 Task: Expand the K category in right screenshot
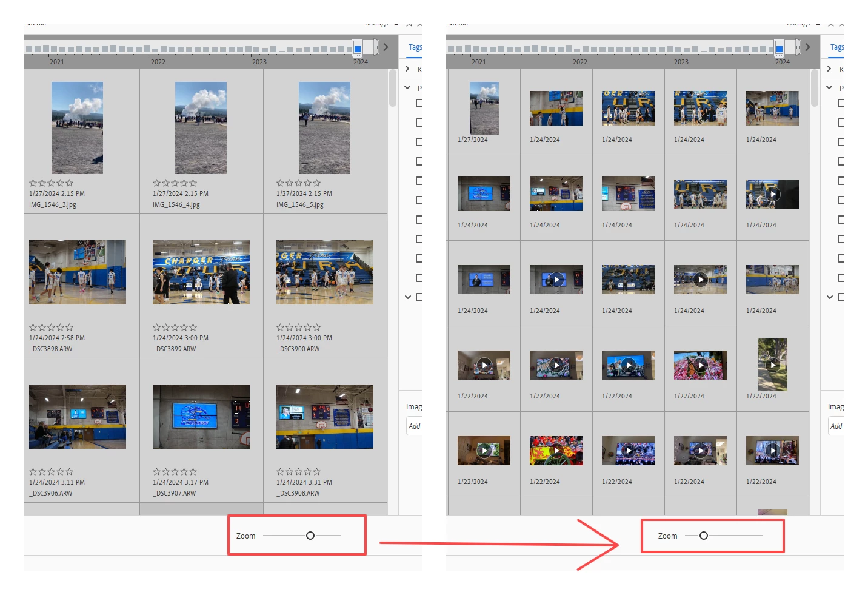point(829,69)
